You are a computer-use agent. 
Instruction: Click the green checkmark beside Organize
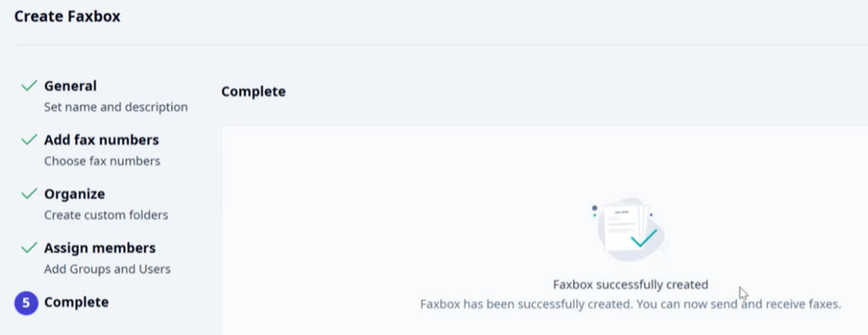coord(29,194)
